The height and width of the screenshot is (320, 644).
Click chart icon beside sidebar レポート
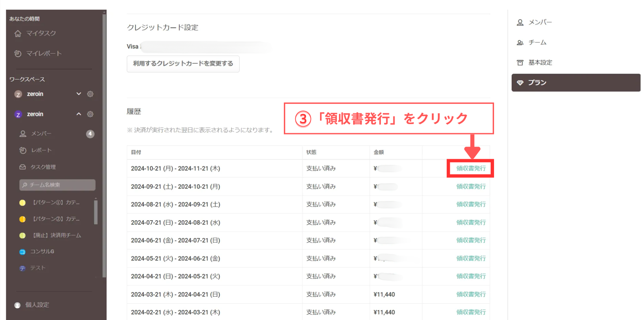(23, 150)
